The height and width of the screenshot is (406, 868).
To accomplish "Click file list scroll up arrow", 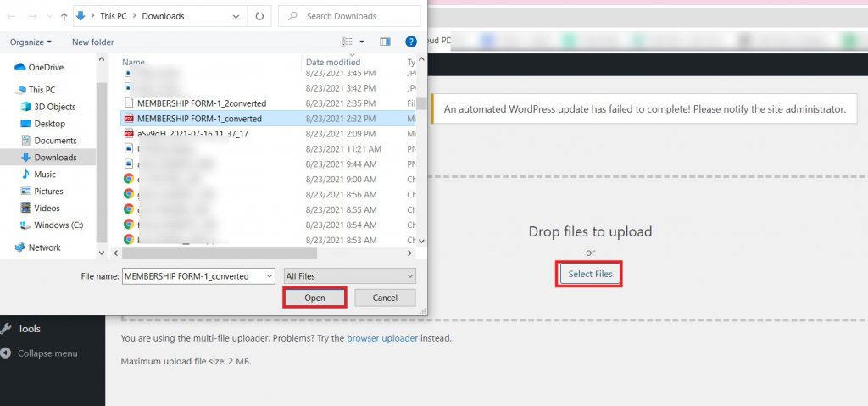I will pyautogui.click(x=421, y=58).
